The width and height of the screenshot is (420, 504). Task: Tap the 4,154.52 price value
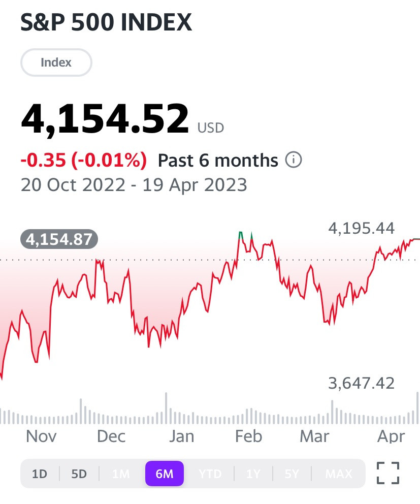pyautogui.click(x=105, y=118)
